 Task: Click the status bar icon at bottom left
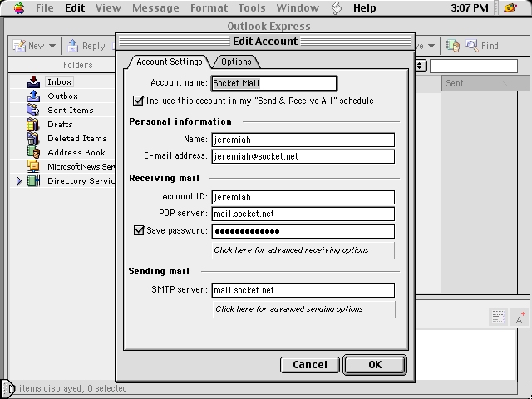(x=8, y=388)
